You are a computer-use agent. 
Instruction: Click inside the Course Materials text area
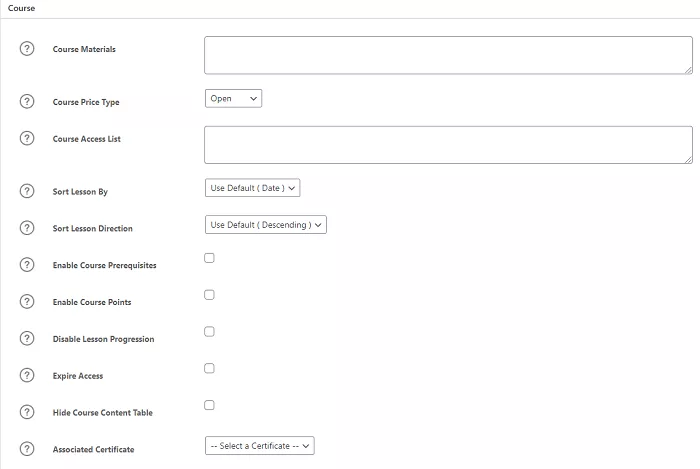coord(447,55)
